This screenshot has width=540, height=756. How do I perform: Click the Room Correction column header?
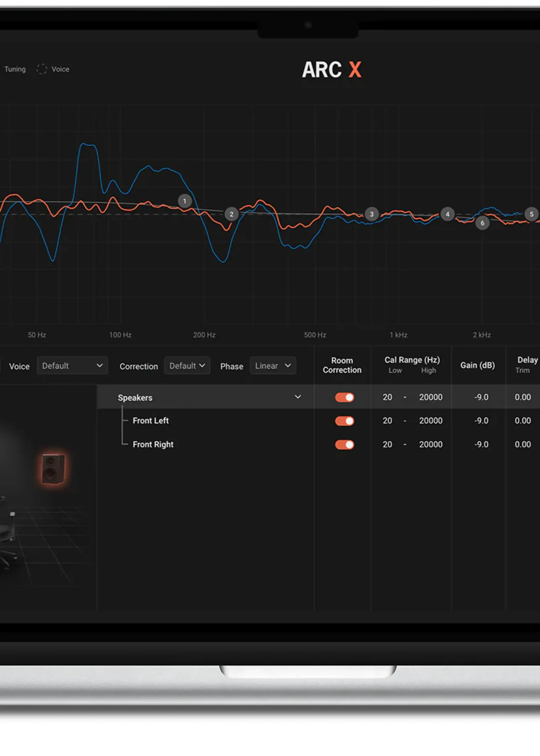click(x=342, y=365)
